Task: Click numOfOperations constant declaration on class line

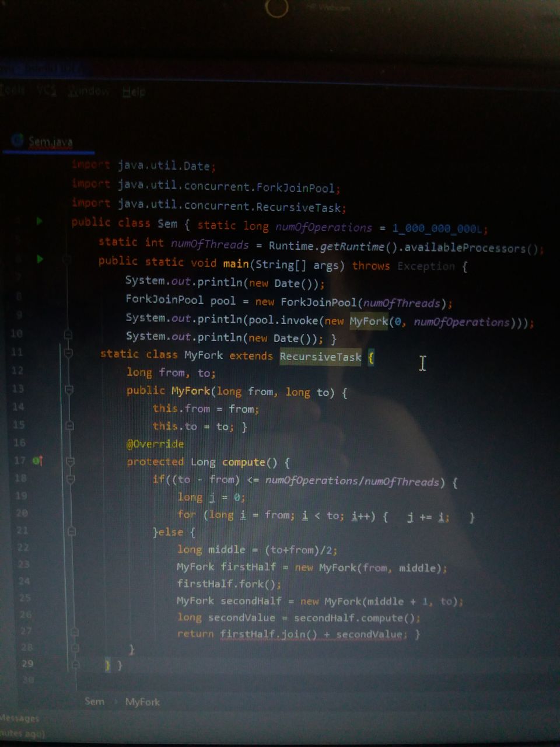Action: pos(323,228)
